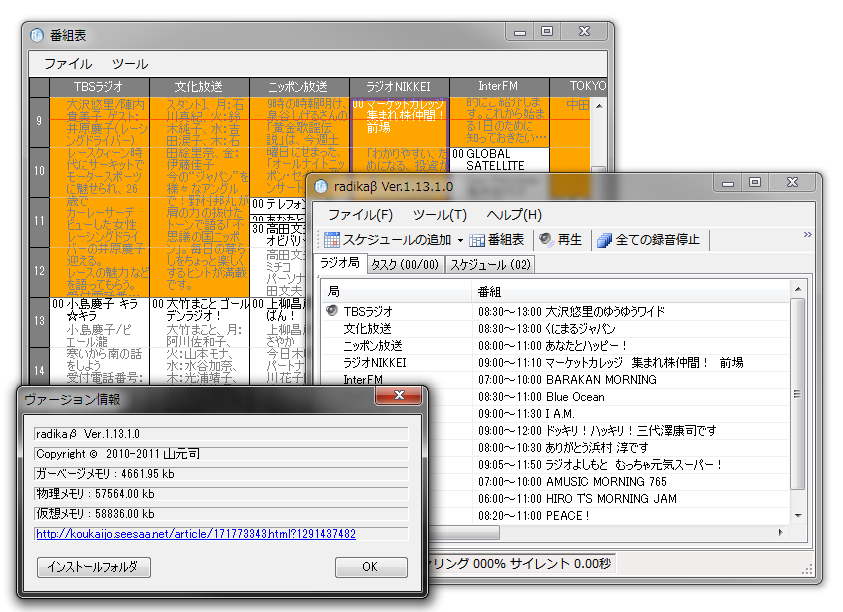The height and width of the screenshot is (612, 843).
Task: Open ファイル(F) menu in radika window
Action: (x=360, y=215)
